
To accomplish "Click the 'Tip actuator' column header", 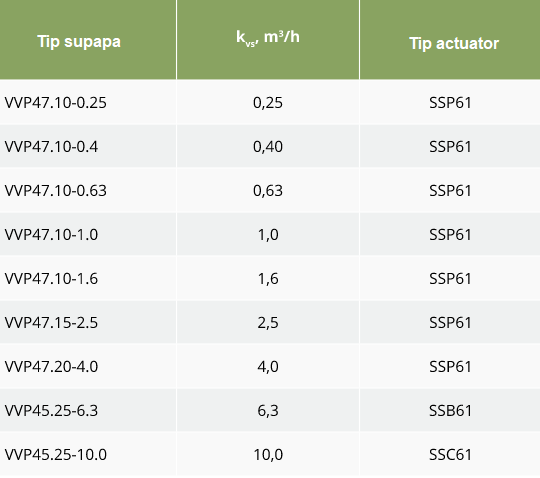I will click(x=454, y=43).
